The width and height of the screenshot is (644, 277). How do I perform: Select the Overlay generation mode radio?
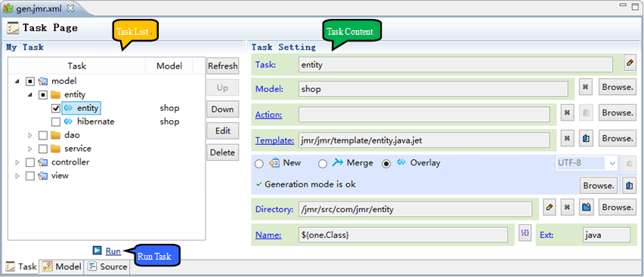coord(386,164)
